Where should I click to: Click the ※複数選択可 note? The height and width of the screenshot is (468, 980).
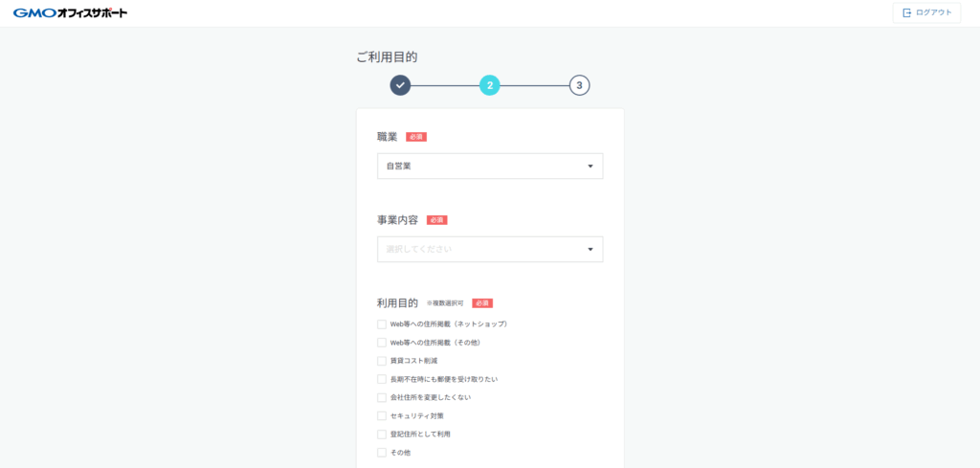coord(445,303)
